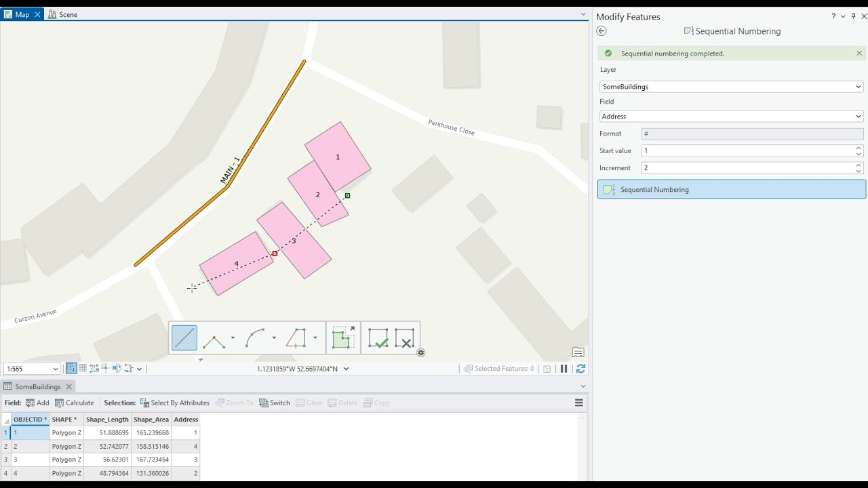This screenshot has width=868, height=488.
Task: Click the Increment value field
Action: pos(747,168)
